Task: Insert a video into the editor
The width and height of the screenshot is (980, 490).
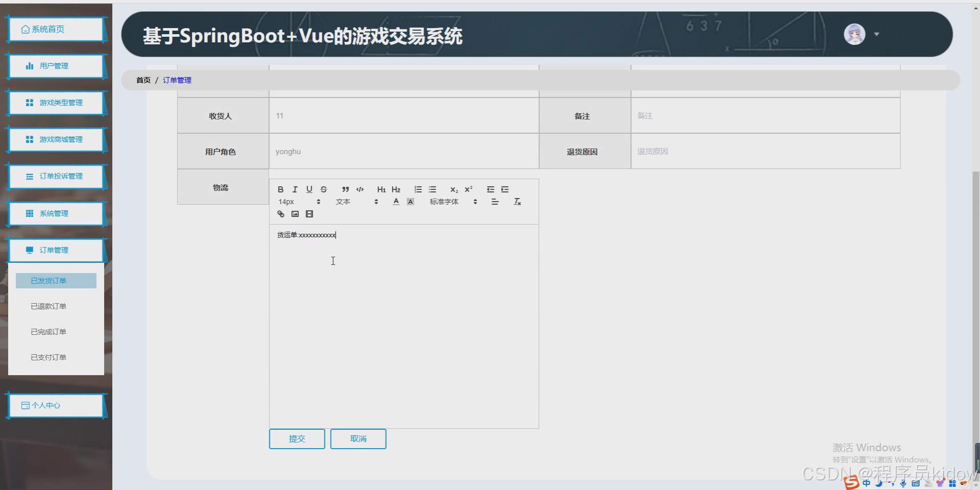Action: click(x=309, y=214)
